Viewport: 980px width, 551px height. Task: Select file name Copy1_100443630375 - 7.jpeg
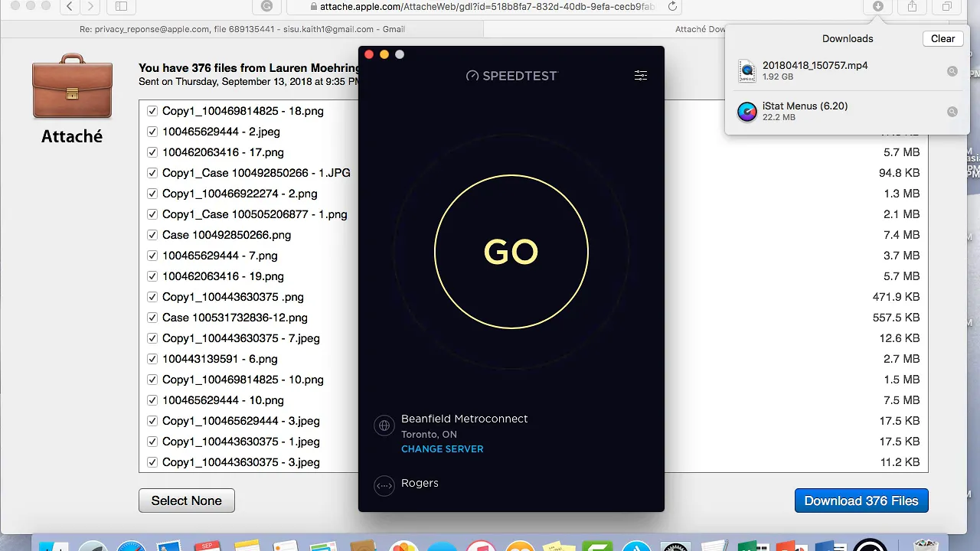coord(241,338)
